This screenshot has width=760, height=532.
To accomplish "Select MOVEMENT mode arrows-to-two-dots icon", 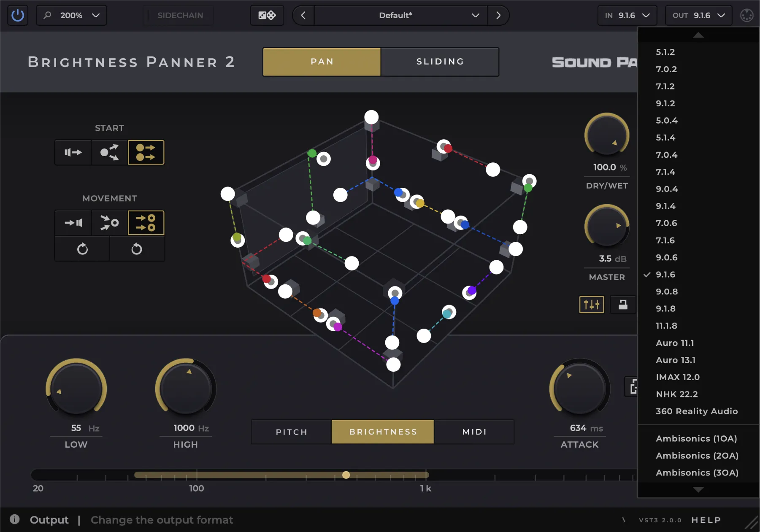I will point(146,223).
